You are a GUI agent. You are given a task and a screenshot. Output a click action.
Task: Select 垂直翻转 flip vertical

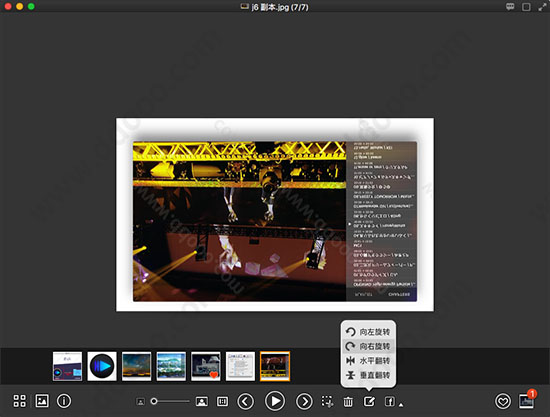click(368, 375)
